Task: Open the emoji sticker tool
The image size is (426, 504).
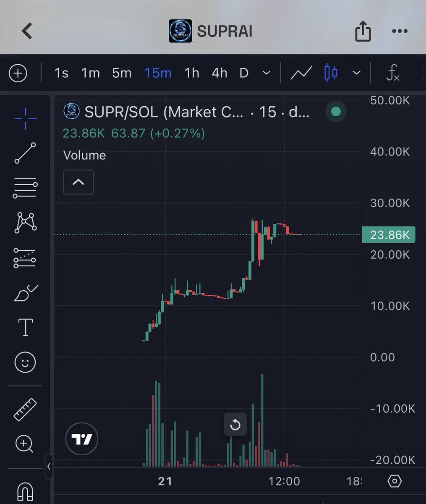Action: click(x=25, y=362)
